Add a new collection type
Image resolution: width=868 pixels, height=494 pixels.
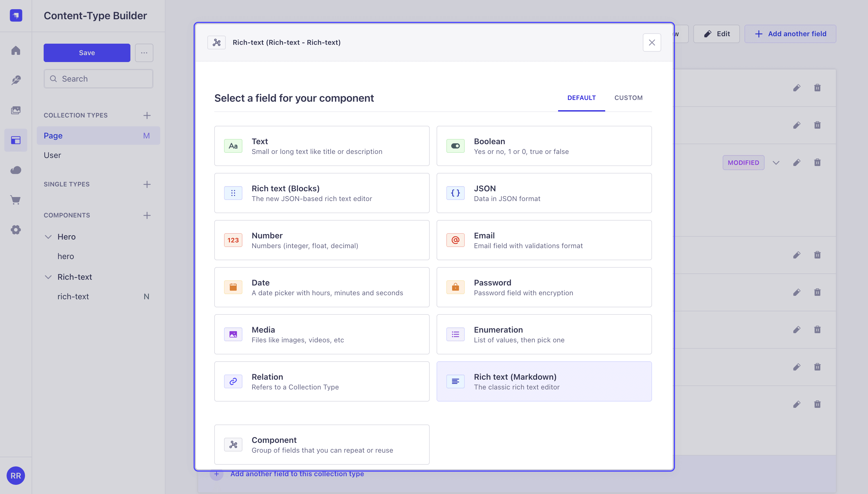tap(147, 115)
